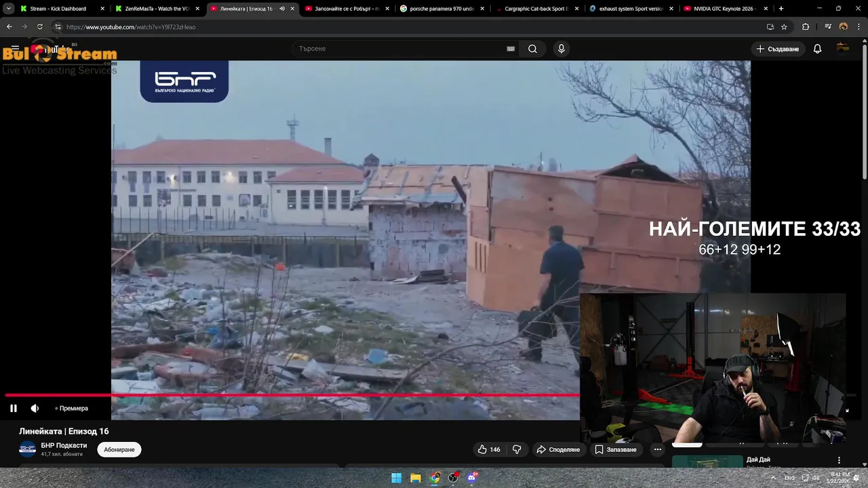The width and height of the screenshot is (868, 488).
Task: Click the install/cast icon in address bar
Action: 770,27
